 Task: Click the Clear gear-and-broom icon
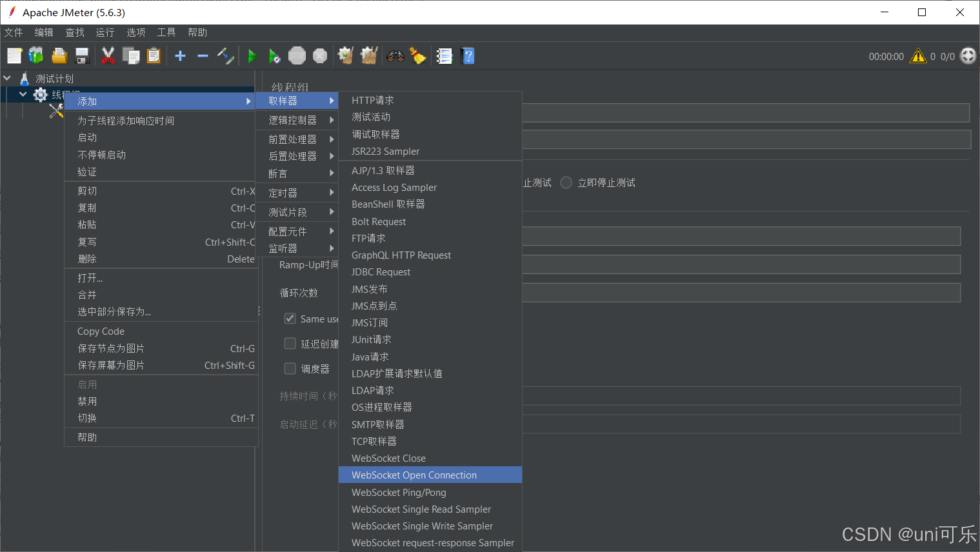pos(346,56)
